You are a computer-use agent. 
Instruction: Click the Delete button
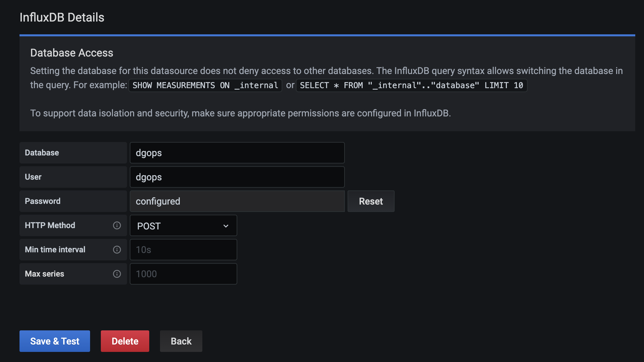point(125,341)
